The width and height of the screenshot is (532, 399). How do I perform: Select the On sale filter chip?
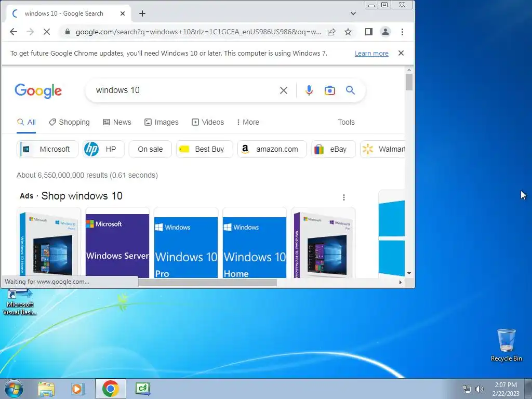[150, 149]
